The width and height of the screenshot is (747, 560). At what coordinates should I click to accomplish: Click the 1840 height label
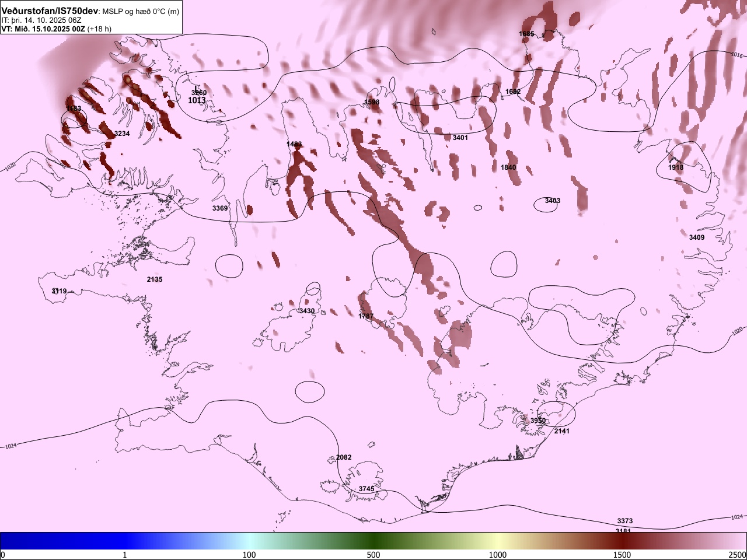508,167
